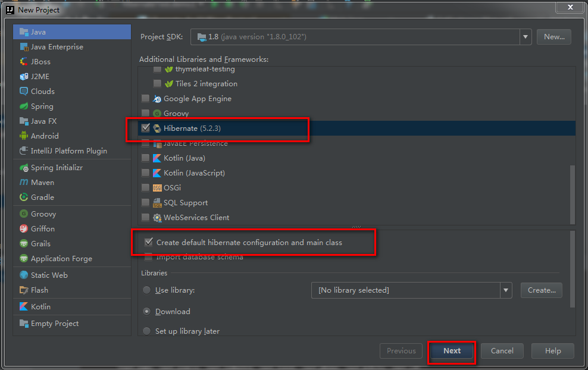This screenshot has width=588, height=370.
Task: Toggle Create default hibernate configuration checkbox
Action: point(149,242)
